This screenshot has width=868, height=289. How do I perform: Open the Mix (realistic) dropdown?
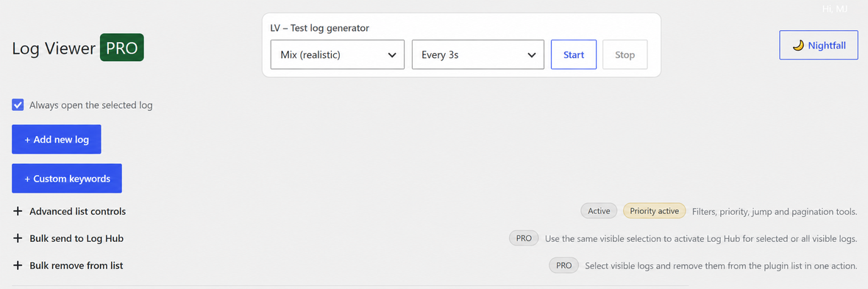pos(337,55)
